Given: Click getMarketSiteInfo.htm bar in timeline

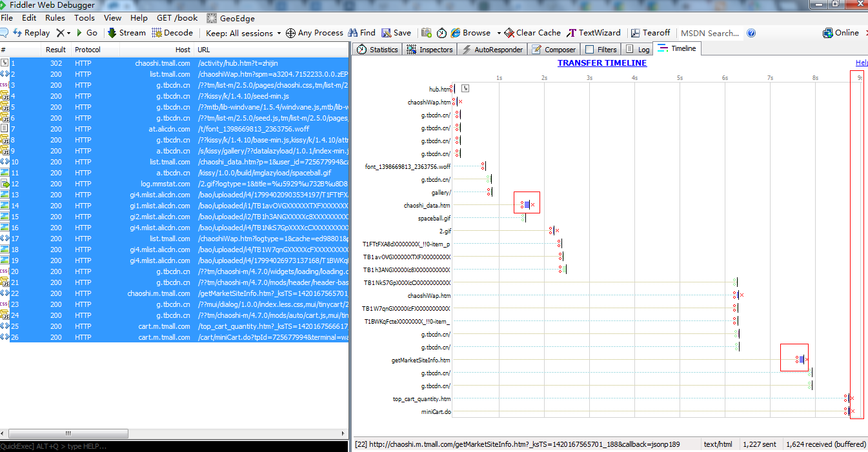Looking at the screenshot, I should 802,360.
